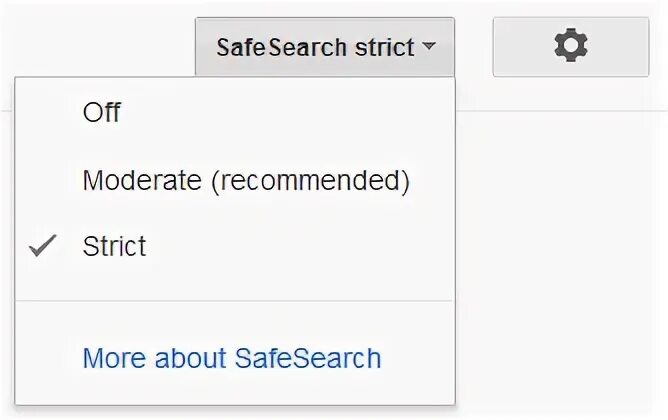
Task: Learn more about SafeSearch
Action: (232, 358)
